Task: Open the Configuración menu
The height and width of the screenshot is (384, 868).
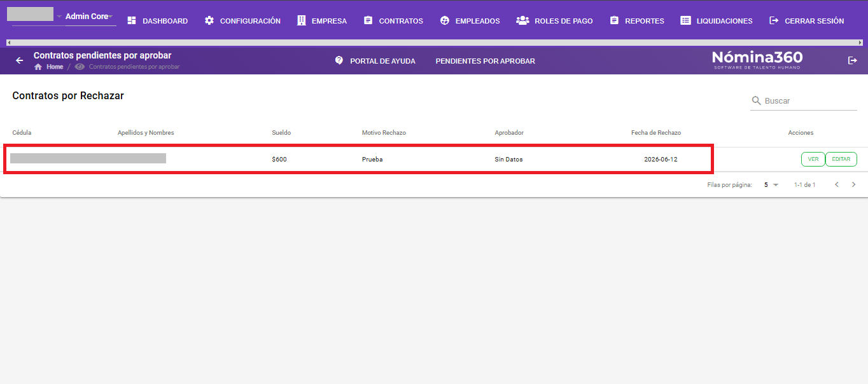Action: (x=242, y=21)
